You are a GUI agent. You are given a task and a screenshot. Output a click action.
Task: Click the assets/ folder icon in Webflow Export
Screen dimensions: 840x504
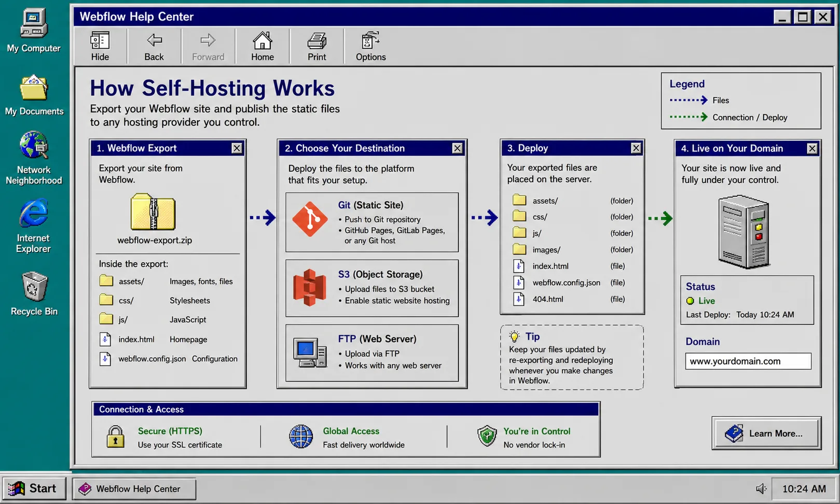[106, 281]
